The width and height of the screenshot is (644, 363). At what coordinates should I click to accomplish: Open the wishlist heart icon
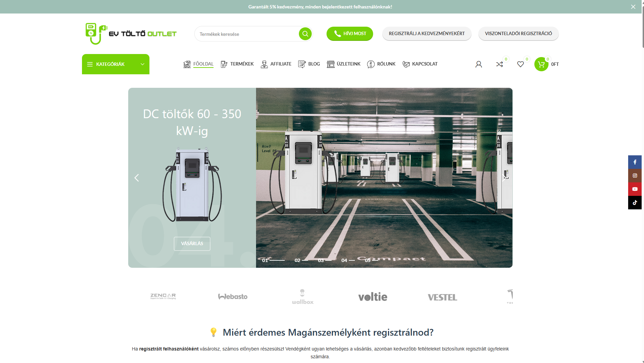(x=521, y=64)
